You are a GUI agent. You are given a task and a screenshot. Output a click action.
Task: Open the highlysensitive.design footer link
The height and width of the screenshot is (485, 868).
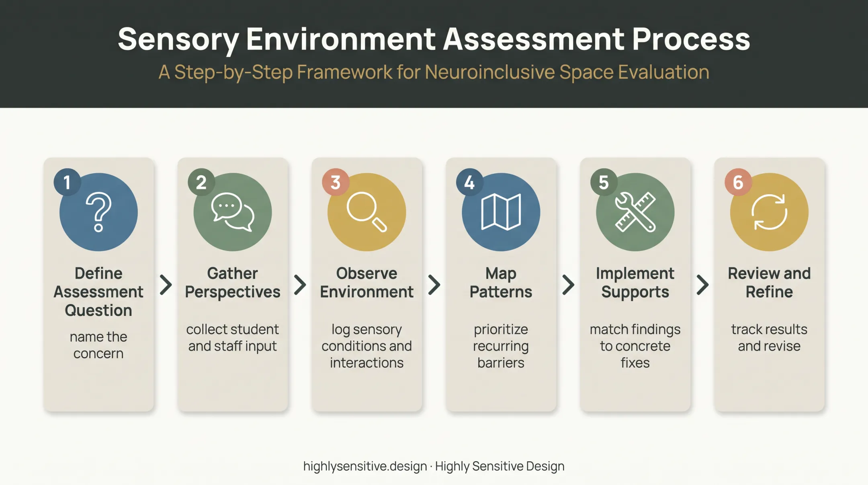365,466
